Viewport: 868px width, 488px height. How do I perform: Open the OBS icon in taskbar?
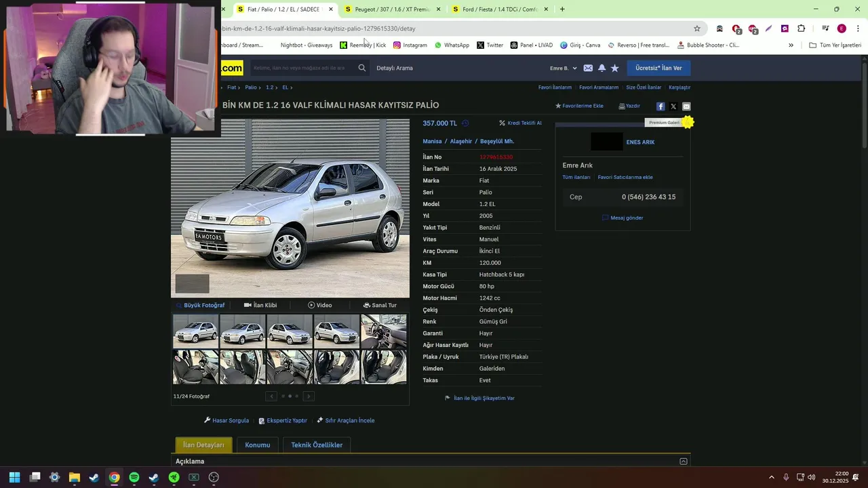214,477
